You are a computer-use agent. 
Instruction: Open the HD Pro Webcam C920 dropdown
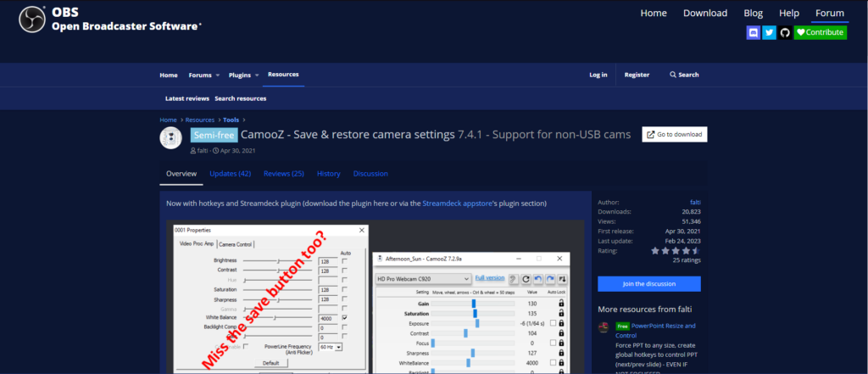(423, 278)
